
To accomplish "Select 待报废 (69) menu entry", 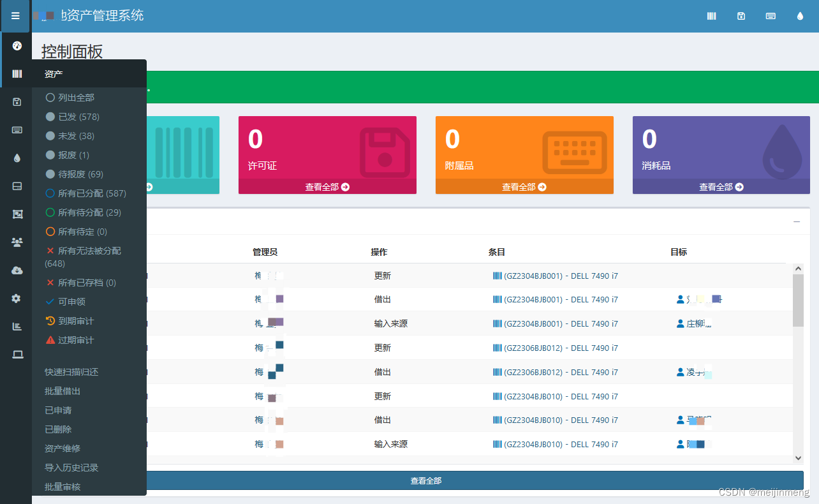I will point(75,174).
